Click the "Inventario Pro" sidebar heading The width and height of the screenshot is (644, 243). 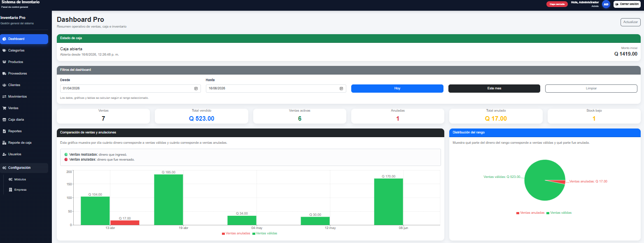[13, 18]
